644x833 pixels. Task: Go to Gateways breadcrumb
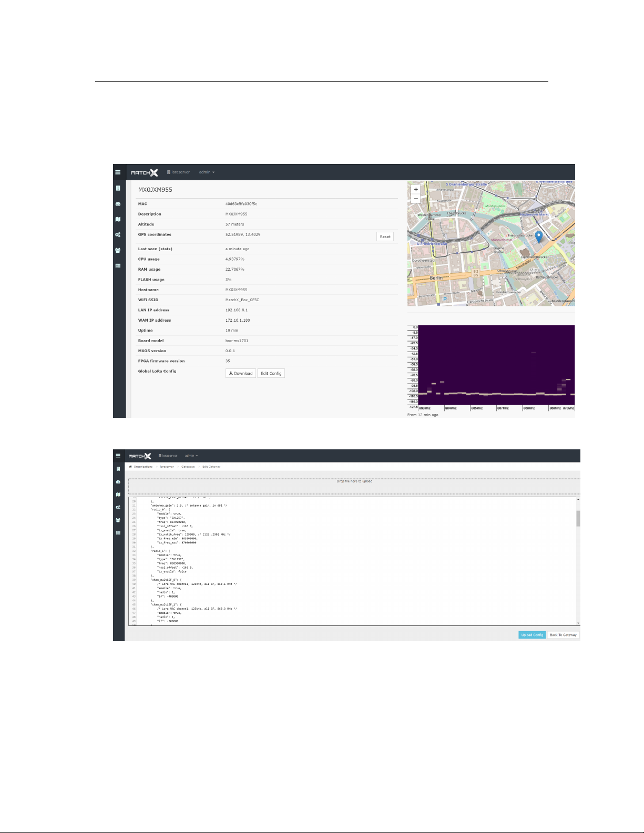coord(188,467)
